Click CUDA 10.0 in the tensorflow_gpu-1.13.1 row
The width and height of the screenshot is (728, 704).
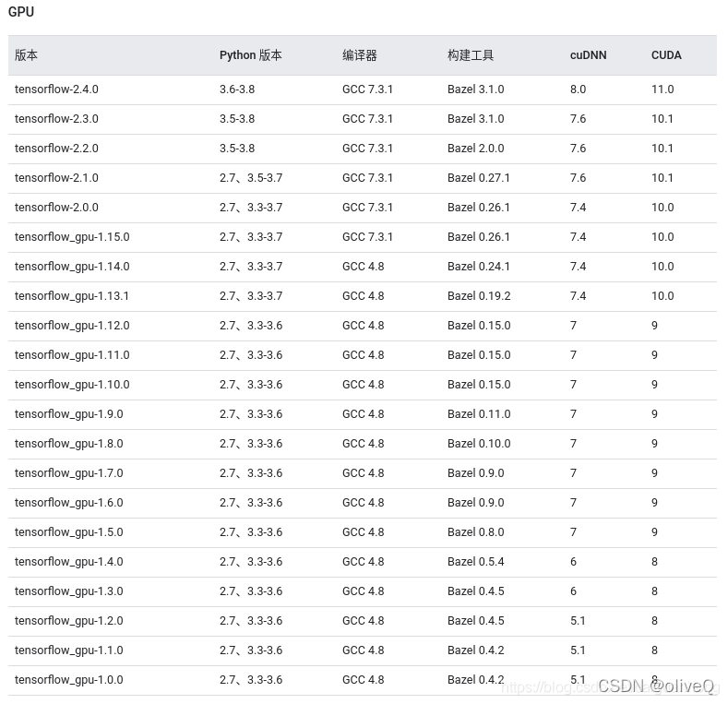pos(662,296)
